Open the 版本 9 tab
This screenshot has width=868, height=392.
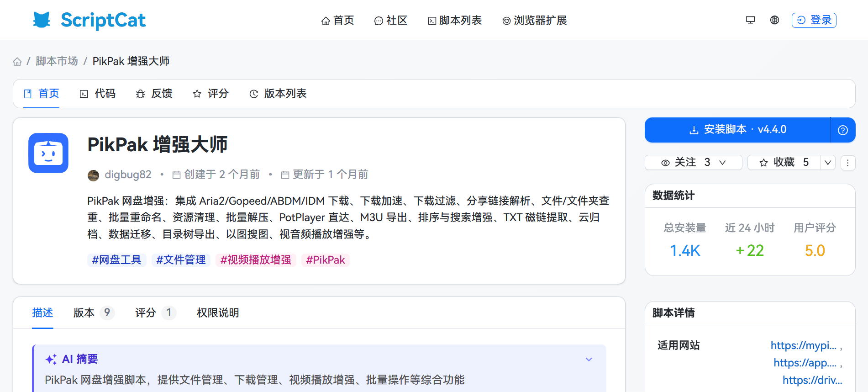pos(94,313)
